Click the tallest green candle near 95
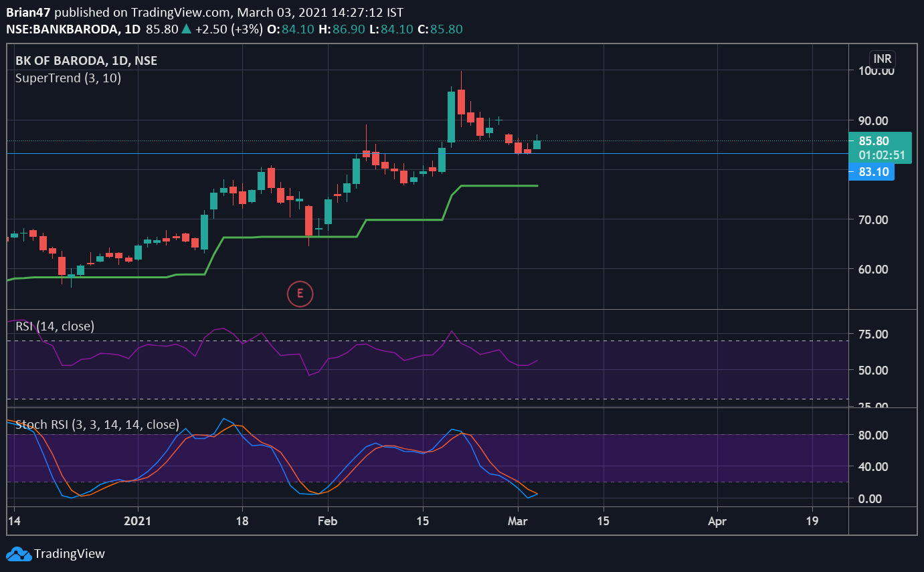 tap(452, 116)
